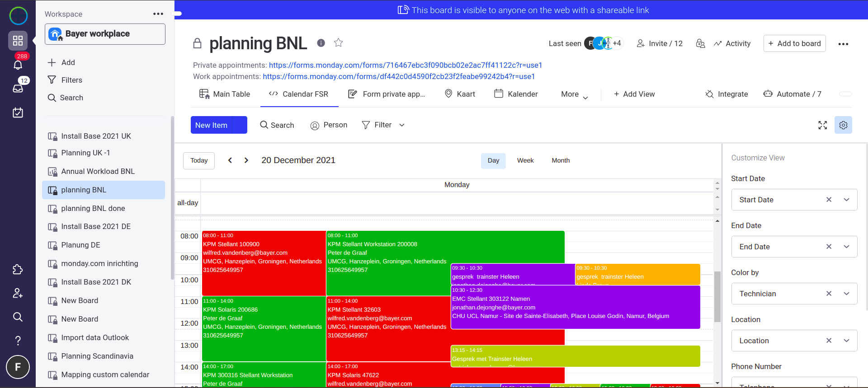Open workspace options three dots
868x388 pixels.
pos(158,14)
